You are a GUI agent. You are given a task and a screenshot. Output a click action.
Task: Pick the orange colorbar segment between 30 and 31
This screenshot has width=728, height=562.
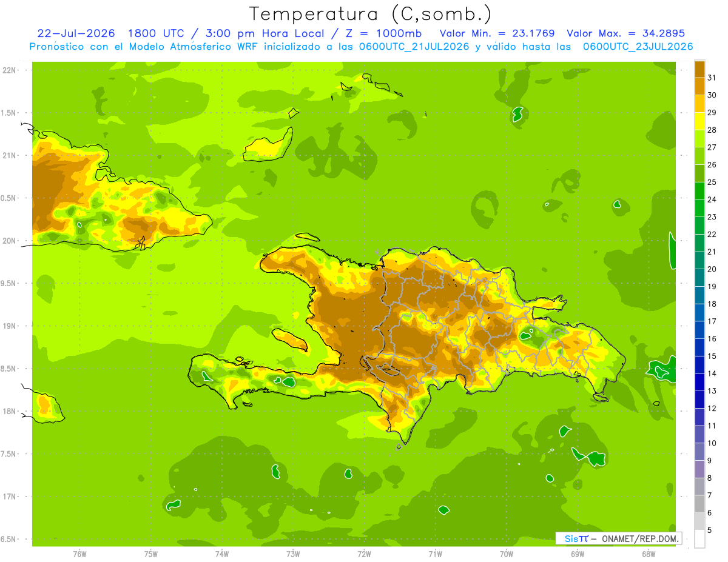click(x=699, y=87)
